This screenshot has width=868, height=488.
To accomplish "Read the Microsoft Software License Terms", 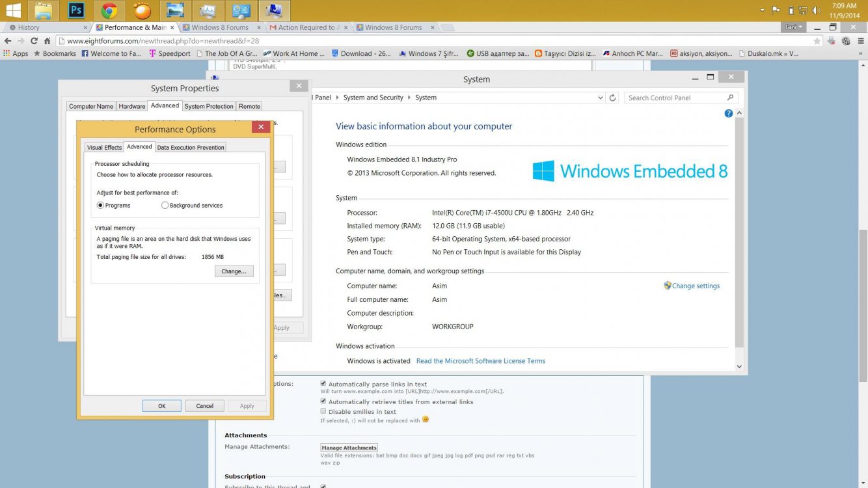I will (481, 360).
